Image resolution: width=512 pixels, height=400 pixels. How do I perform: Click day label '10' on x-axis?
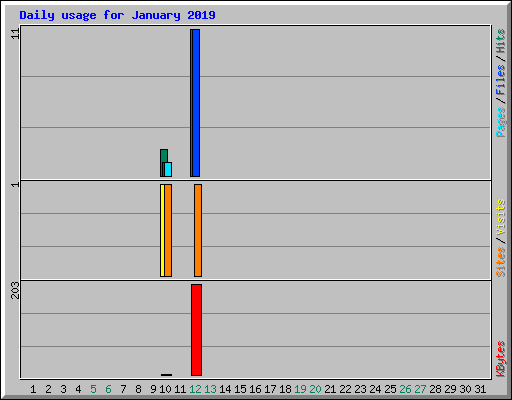click(x=165, y=389)
